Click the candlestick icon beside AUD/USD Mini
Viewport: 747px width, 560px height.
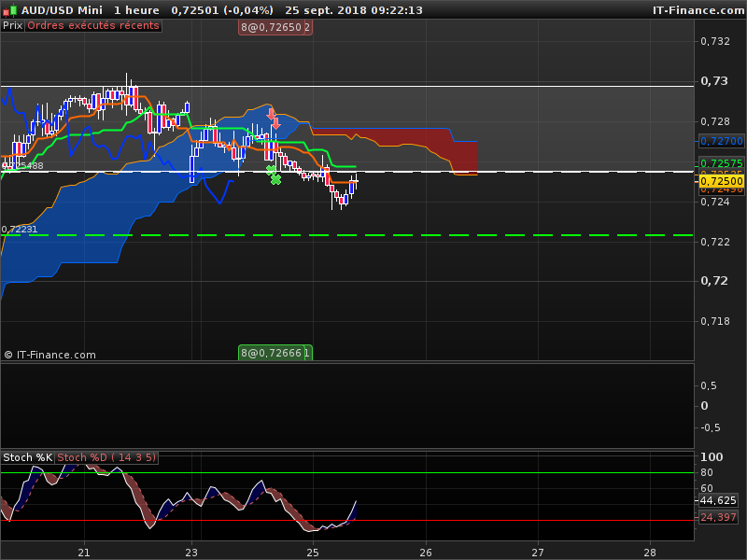coord(9,9)
